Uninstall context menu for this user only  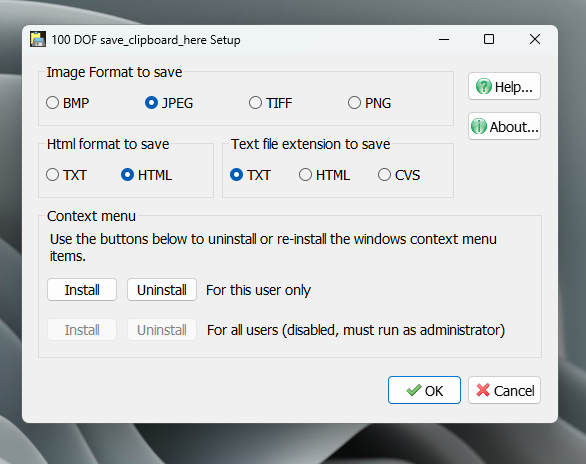click(162, 290)
